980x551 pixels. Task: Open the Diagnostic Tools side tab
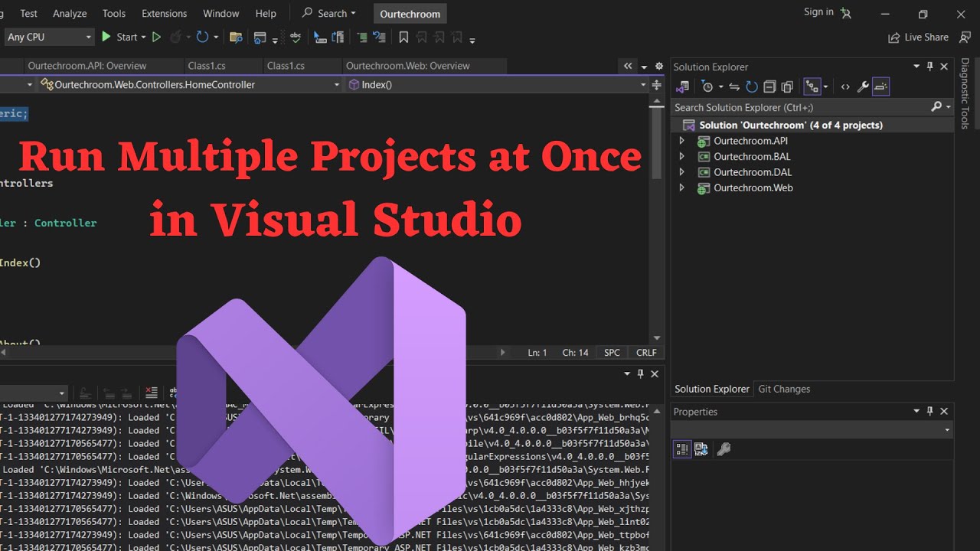click(965, 93)
